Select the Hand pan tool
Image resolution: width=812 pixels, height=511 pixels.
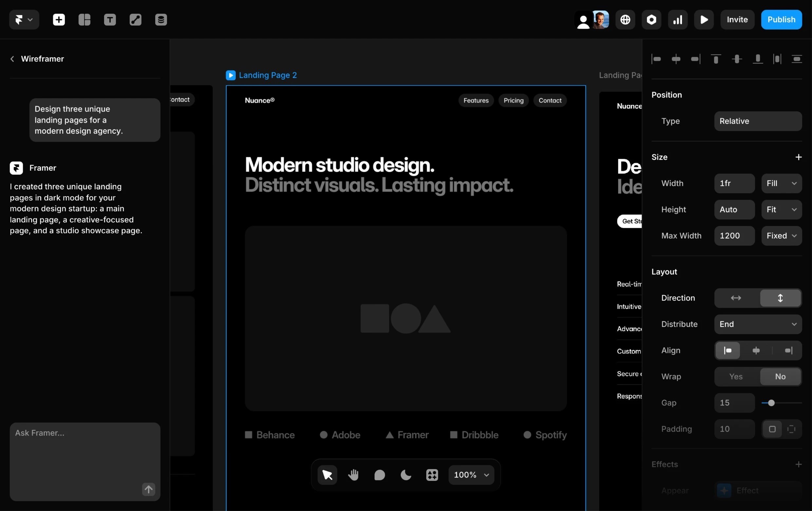click(x=353, y=475)
